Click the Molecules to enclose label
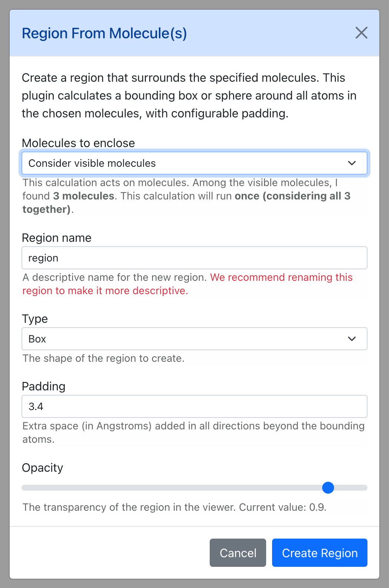 (78, 143)
